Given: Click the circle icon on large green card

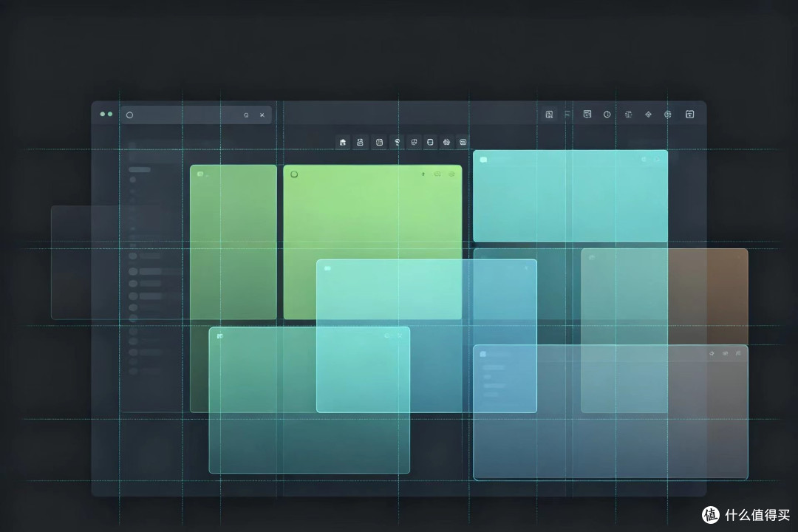Looking at the screenshot, I should point(294,174).
